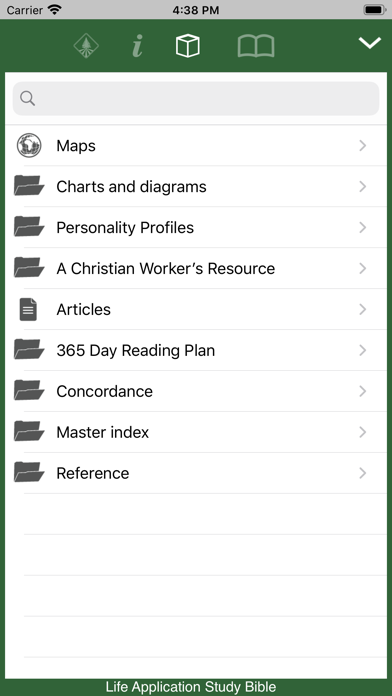Tap the Tyndale tree logo icon
The image size is (392, 696).
86,46
